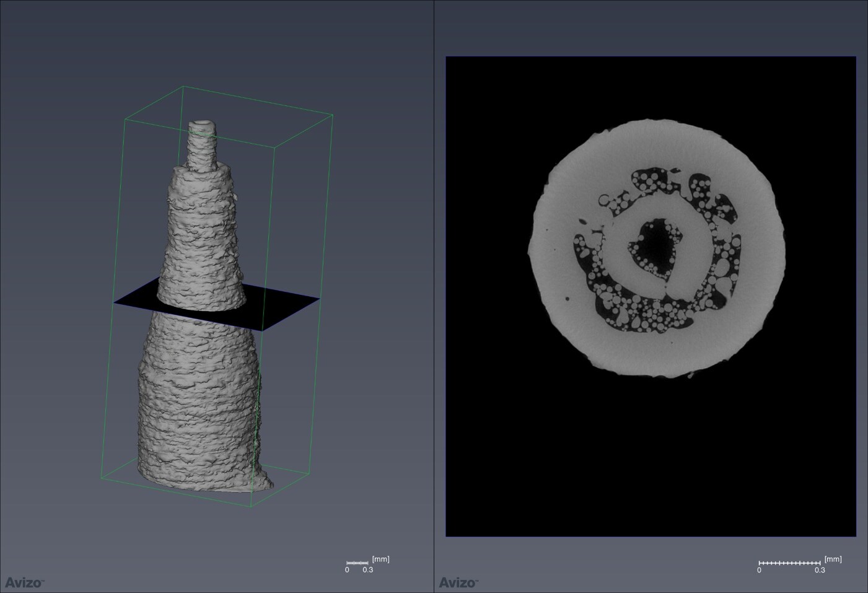Click the top corner of the green bounding box
The height and width of the screenshot is (593, 868).
point(183,87)
